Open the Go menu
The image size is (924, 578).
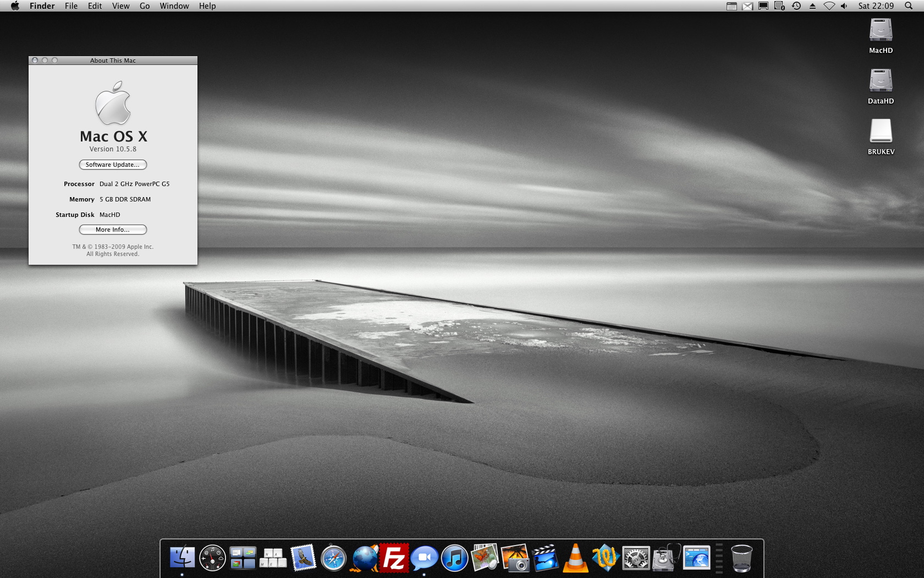(x=145, y=6)
